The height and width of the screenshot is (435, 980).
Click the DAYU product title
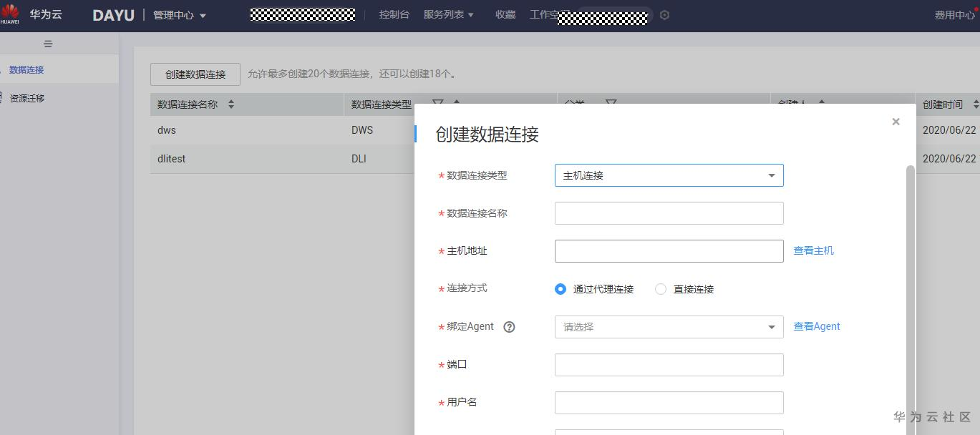point(113,15)
